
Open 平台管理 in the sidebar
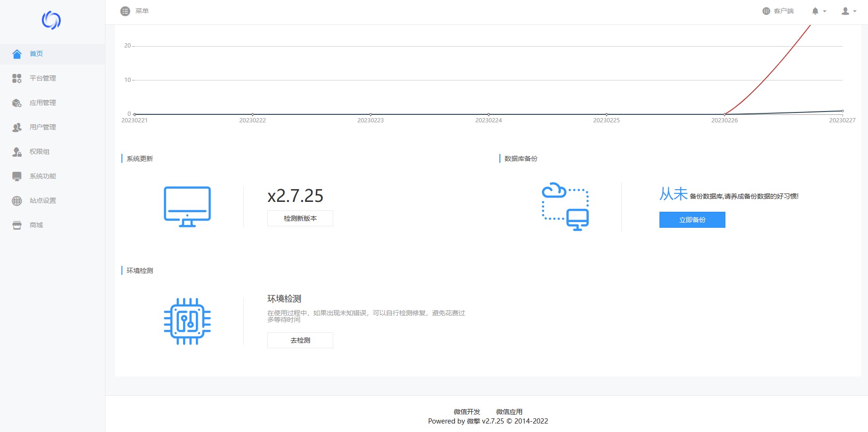point(42,78)
